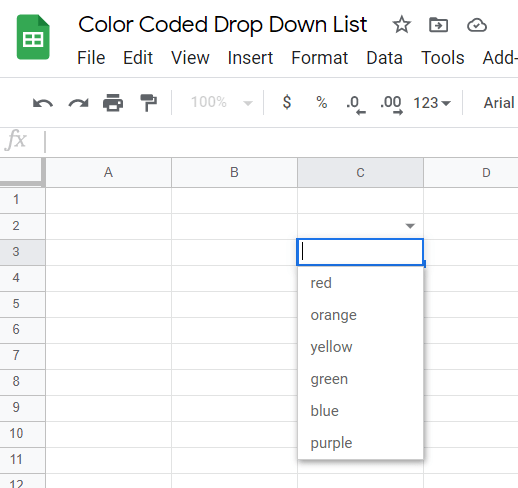
Task: Format as percent (%)
Action: tap(321, 102)
